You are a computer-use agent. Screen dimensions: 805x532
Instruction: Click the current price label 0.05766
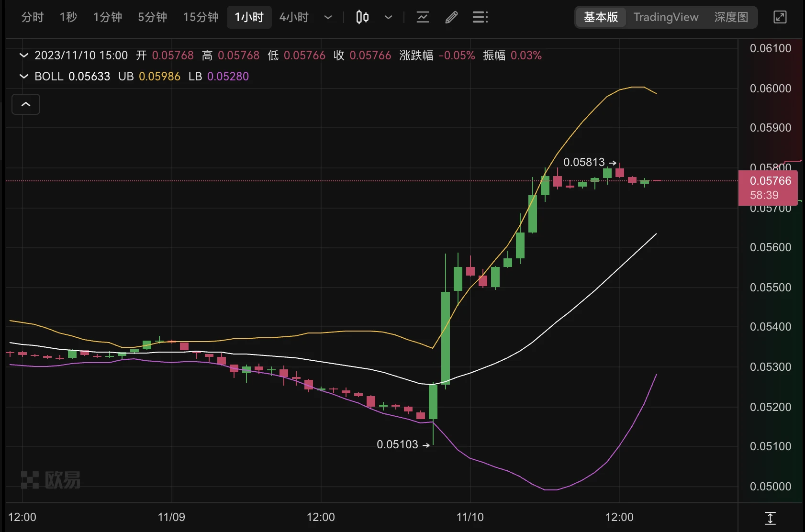771,181
